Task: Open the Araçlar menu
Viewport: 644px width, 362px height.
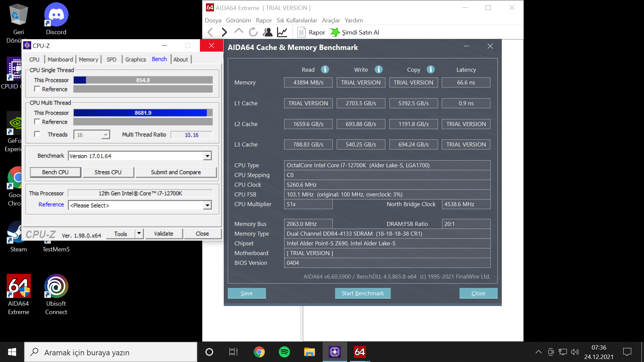Action: pyautogui.click(x=331, y=20)
